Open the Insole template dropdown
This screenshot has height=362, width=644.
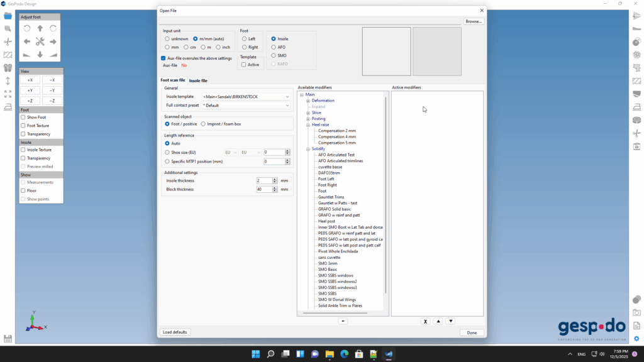pos(245,97)
